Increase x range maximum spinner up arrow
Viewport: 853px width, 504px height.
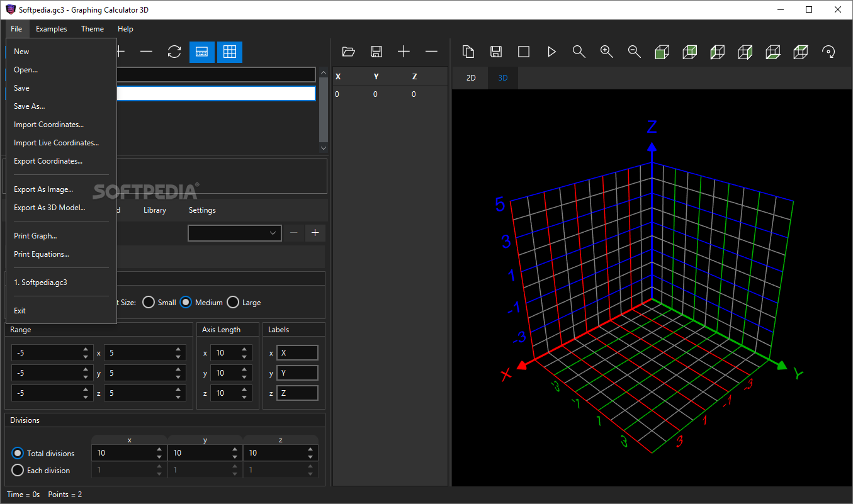click(179, 349)
